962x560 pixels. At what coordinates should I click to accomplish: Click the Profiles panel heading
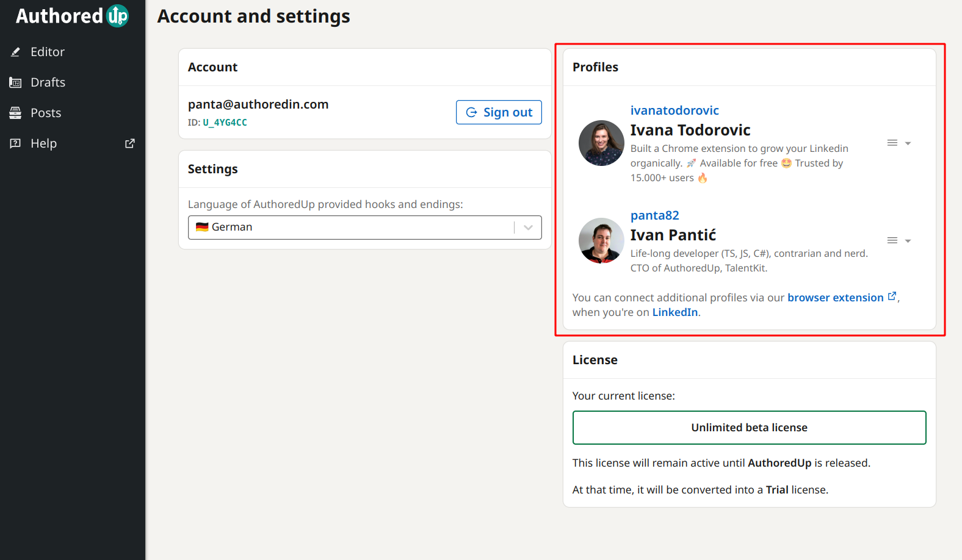[595, 67]
